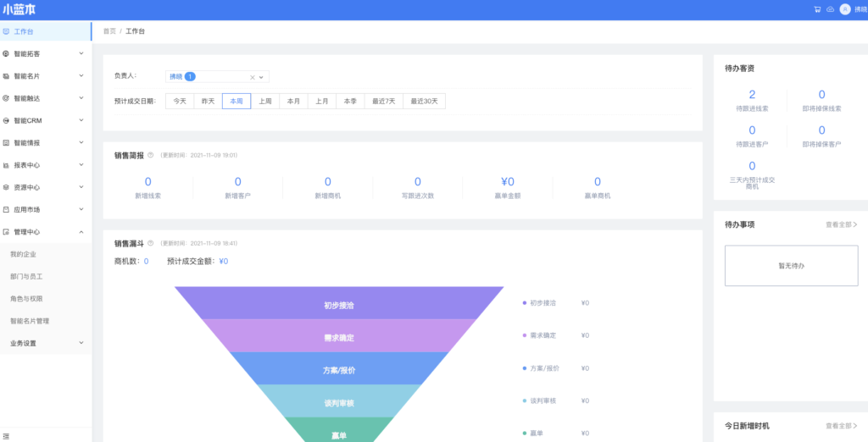Image resolution: width=868 pixels, height=442 pixels.
Task: Click the sidebar collapse icon at bottom left
Action: (x=7, y=435)
